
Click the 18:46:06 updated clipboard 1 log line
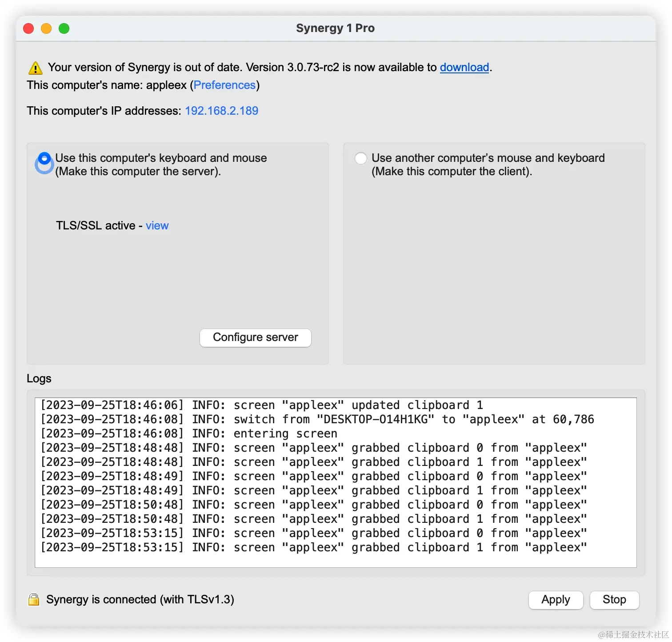pos(262,405)
